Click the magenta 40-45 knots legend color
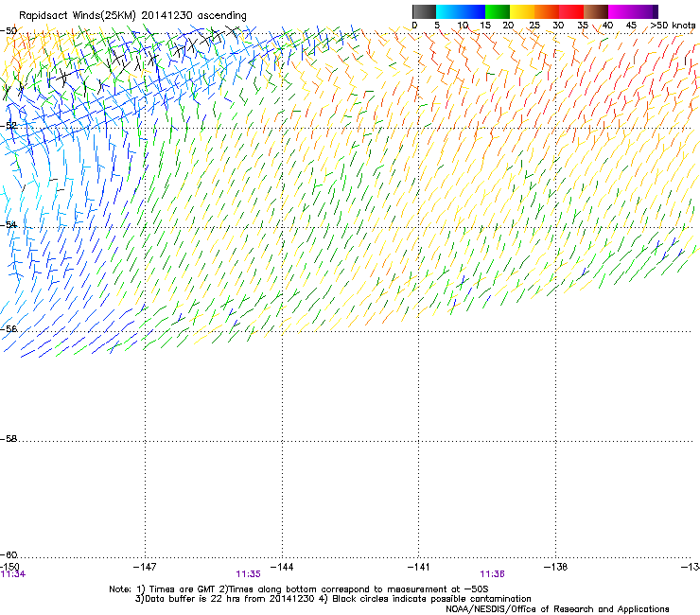Viewport: 700px width, 615px height. (x=621, y=11)
